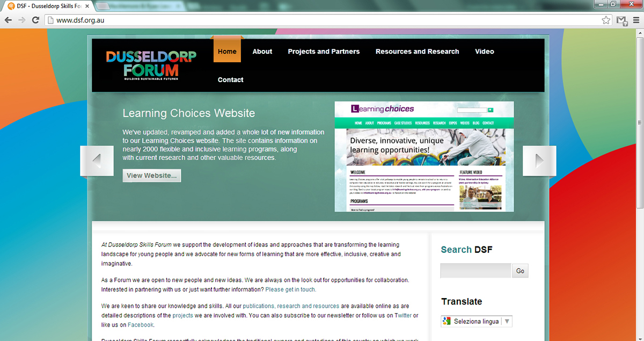Open Resources and Research menu
This screenshot has height=341, width=644.
click(x=418, y=52)
